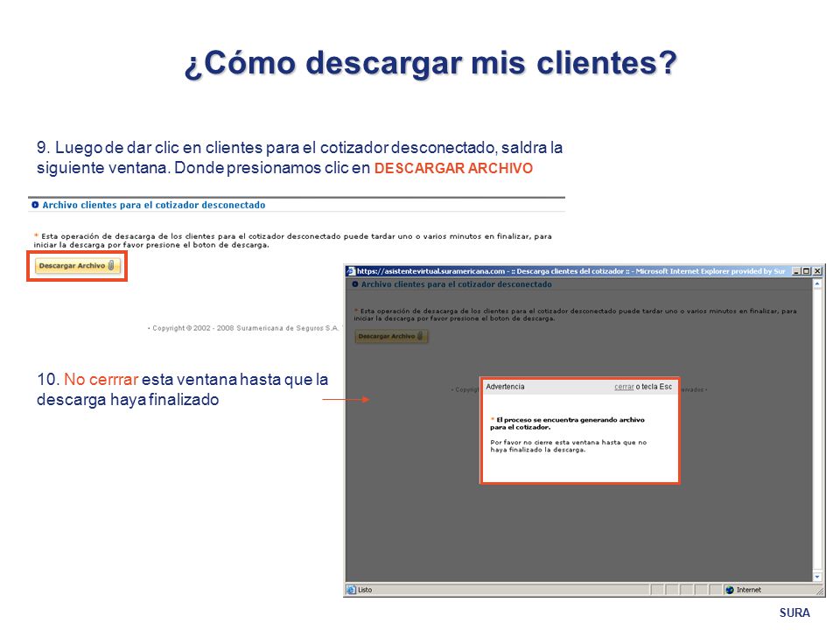The image size is (840, 630).
Task: Click the Descargar Archivo button highlighted in red
Action: coord(77,266)
